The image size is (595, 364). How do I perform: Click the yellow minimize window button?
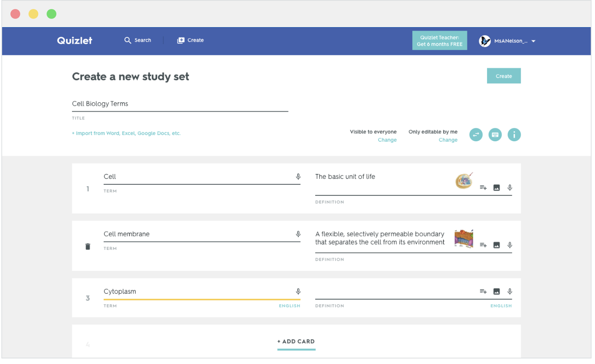point(33,14)
